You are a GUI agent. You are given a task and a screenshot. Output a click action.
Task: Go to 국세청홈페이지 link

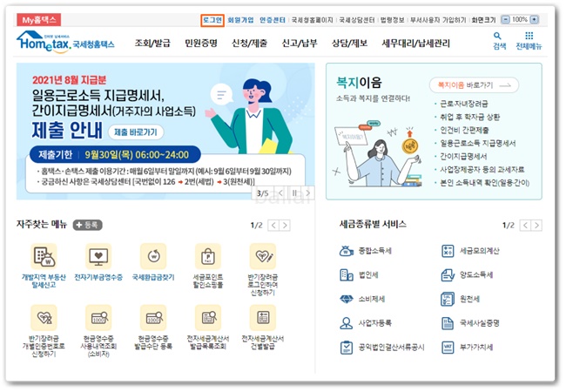pyautogui.click(x=313, y=20)
